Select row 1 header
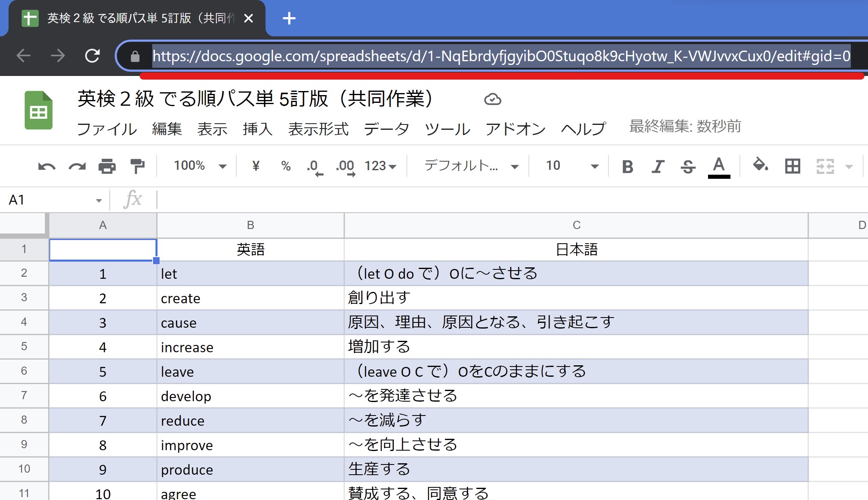Image resolution: width=868 pixels, height=500 pixels. tap(24, 249)
